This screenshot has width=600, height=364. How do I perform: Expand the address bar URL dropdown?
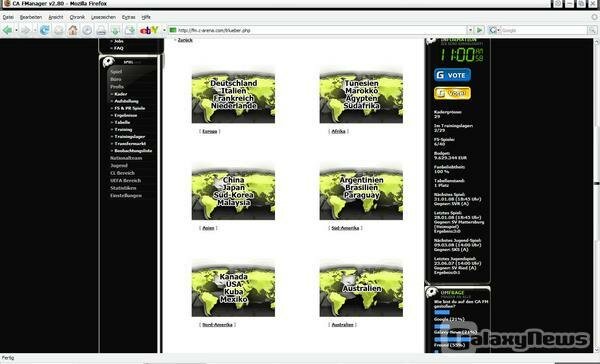pyautogui.click(x=470, y=30)
